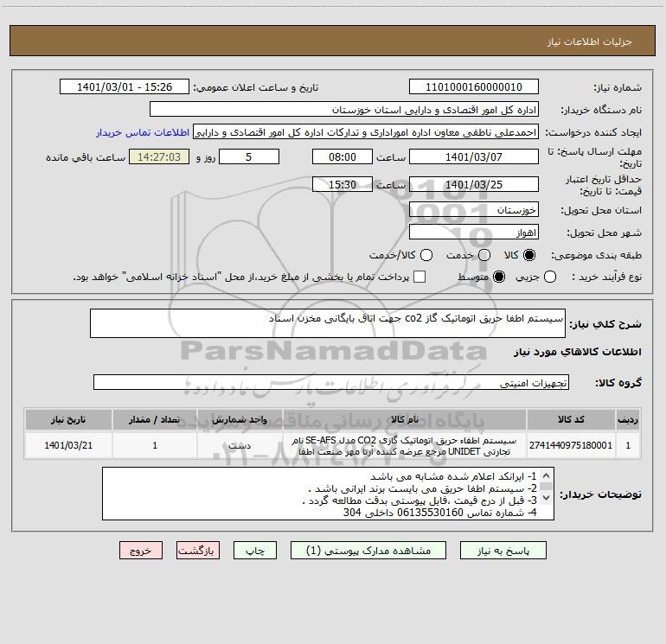Image resolution: width=666 pixels, height=644 pixels.
Task: Click the buyer notes scrollbar down arrow
Action: pos(547,498)
